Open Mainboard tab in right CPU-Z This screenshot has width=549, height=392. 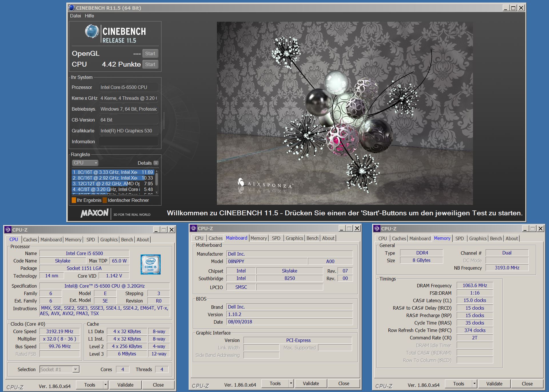click(x=420, y=238)
